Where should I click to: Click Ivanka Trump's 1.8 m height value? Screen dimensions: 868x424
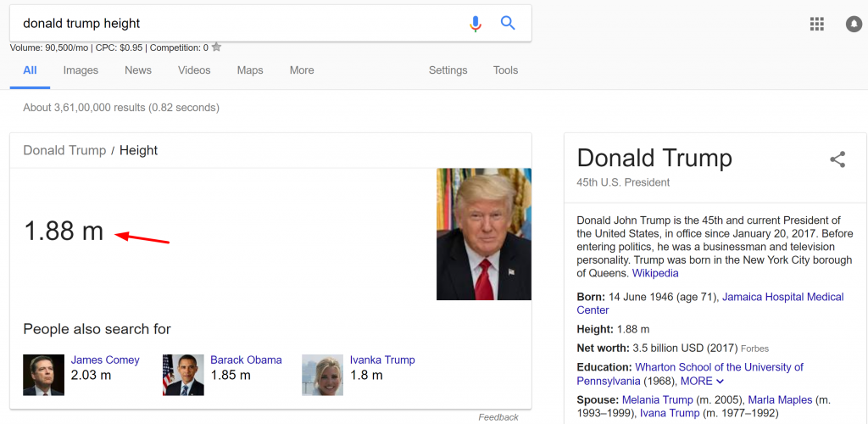[x=366, y=376]
